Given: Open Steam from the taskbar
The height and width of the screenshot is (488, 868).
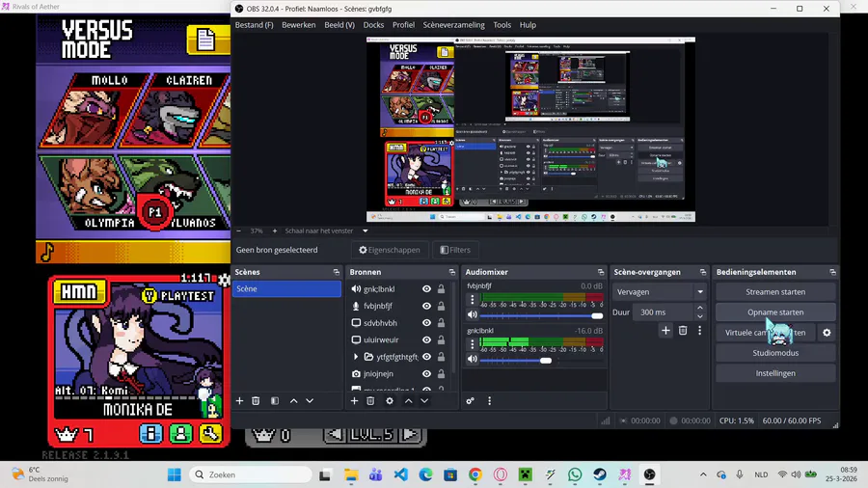Looking at the screenshot, I should coord(600,474).
